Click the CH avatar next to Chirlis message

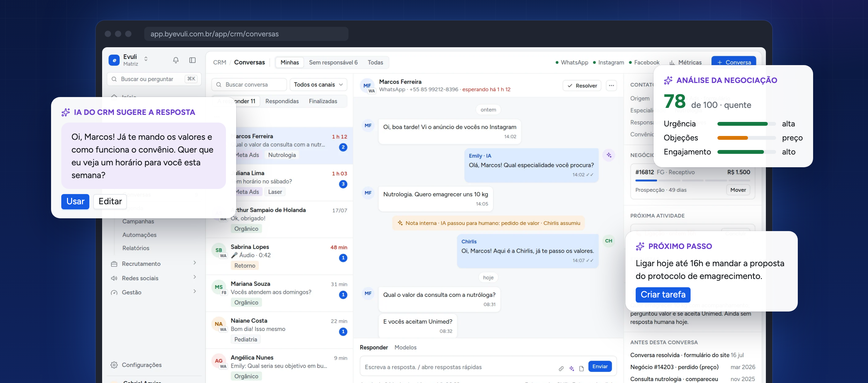coord(609,241)
